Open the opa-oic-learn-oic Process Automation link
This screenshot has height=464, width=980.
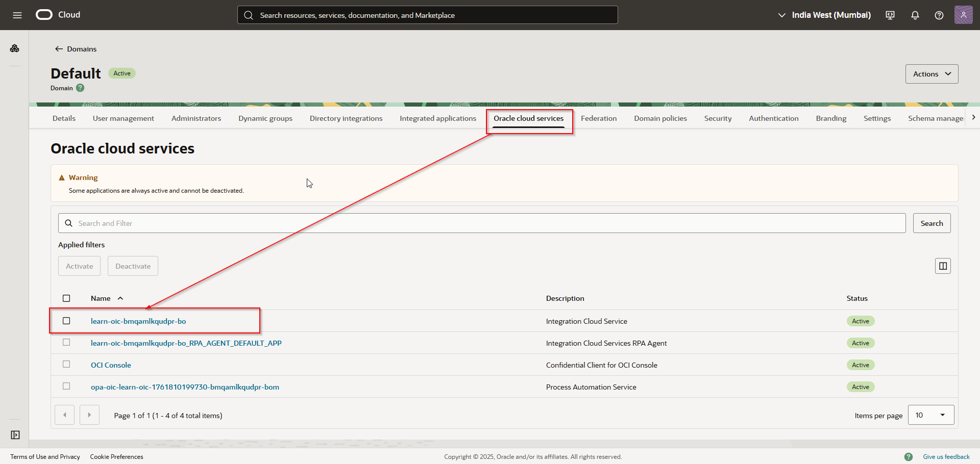point(185,387)
